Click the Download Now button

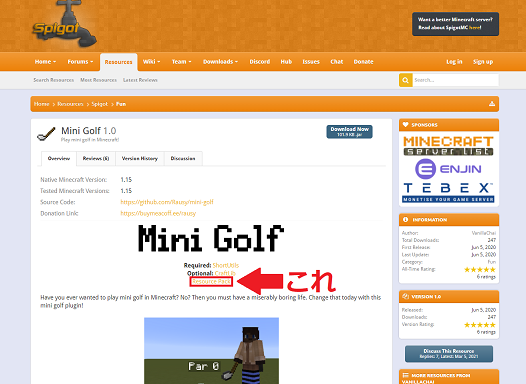click(x=349, y=131)
